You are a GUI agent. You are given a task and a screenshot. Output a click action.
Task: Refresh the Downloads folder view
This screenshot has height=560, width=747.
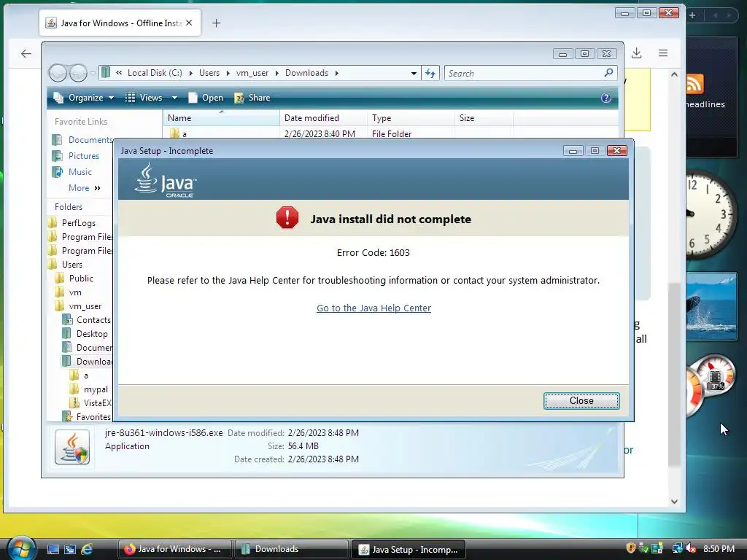click(x=430, y=73)
